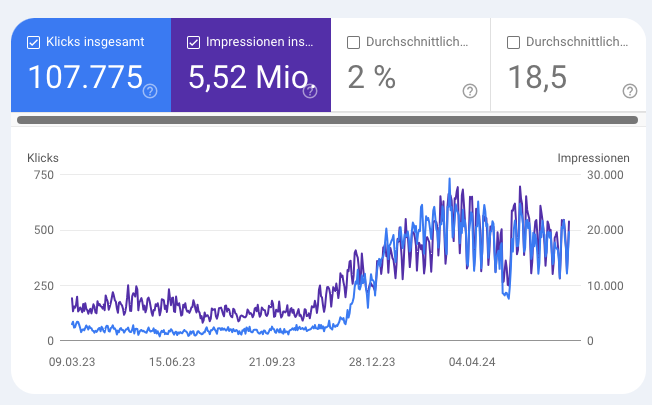Enable the checkbox on the 2 % card
The image size is (652, 405).
tap(353, 42)
